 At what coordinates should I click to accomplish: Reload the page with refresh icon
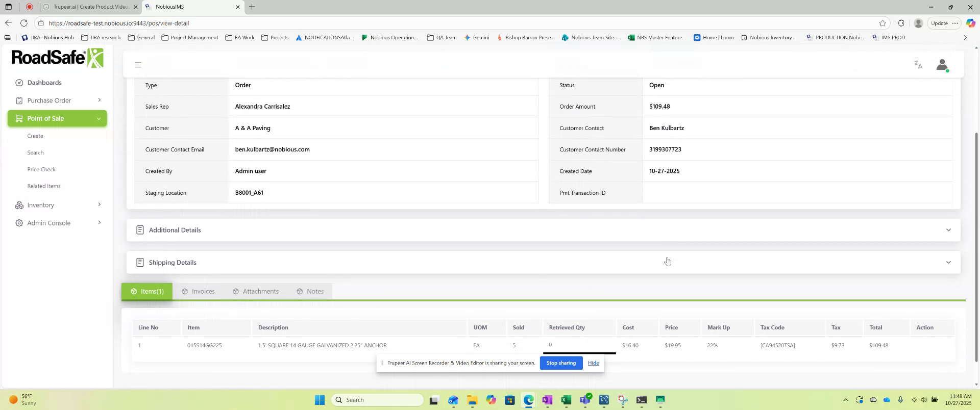pyautogui.click(x=24, y=23)
